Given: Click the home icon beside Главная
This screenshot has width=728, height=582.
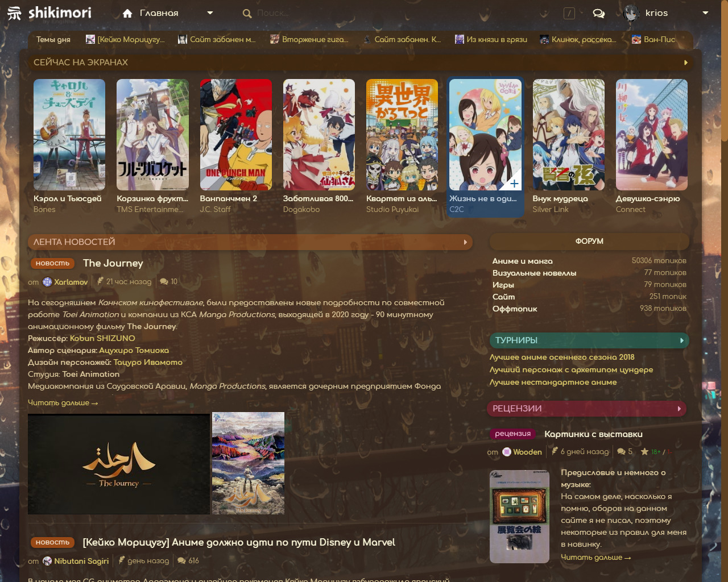Looking at the screenshot, I should 127,13.
